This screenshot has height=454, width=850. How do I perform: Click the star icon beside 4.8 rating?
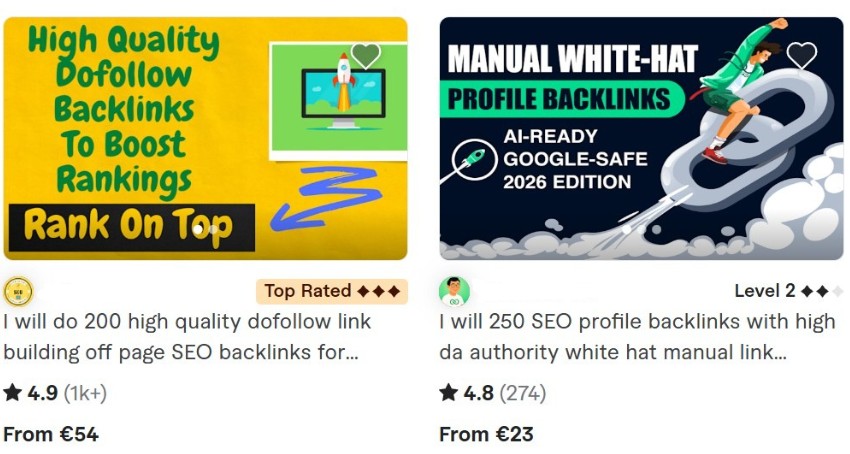(448, 392)
